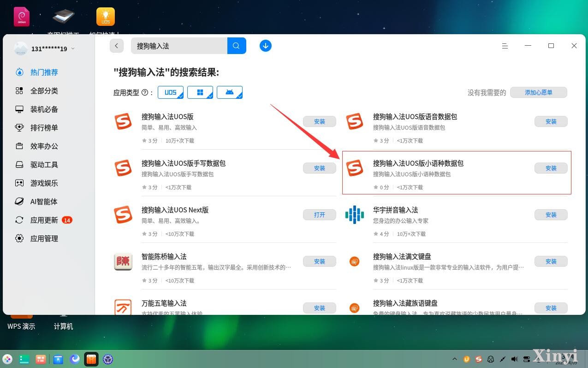Open the debian file on the desktop
This screenshot has width=588, height=368.
click(22, 17)
